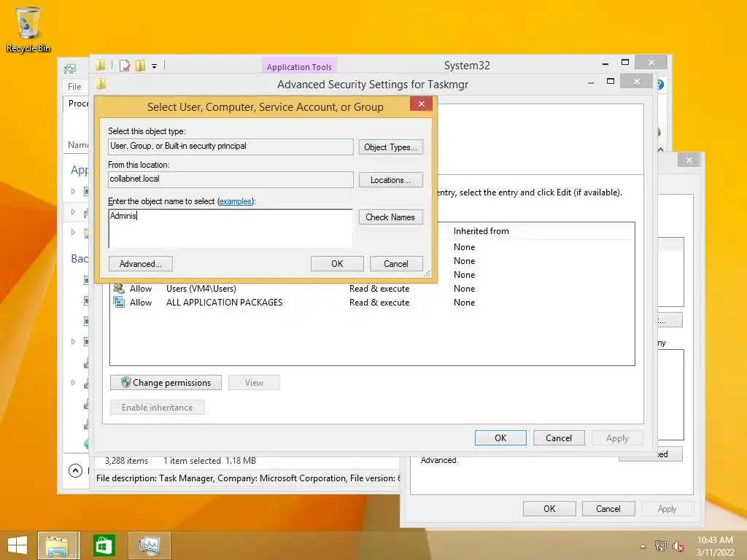Click Apply in Advanced Security Settings

click(x=617, y=438)
